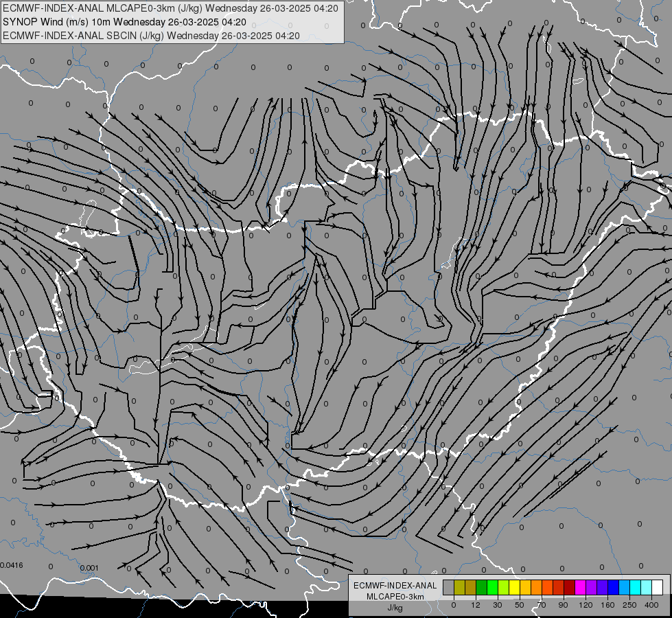Click the '250' legend scale value
This screenshot has width=672, height=618.
629,605
